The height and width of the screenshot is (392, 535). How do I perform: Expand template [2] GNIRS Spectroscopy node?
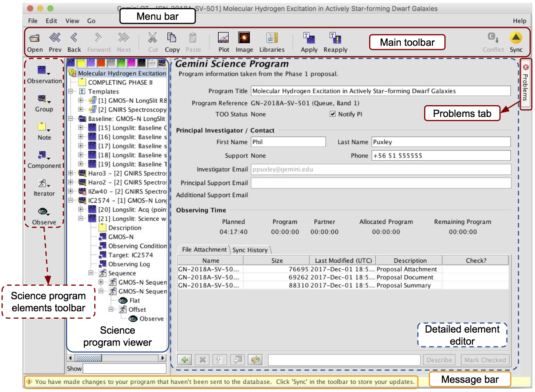pos(81,109)
